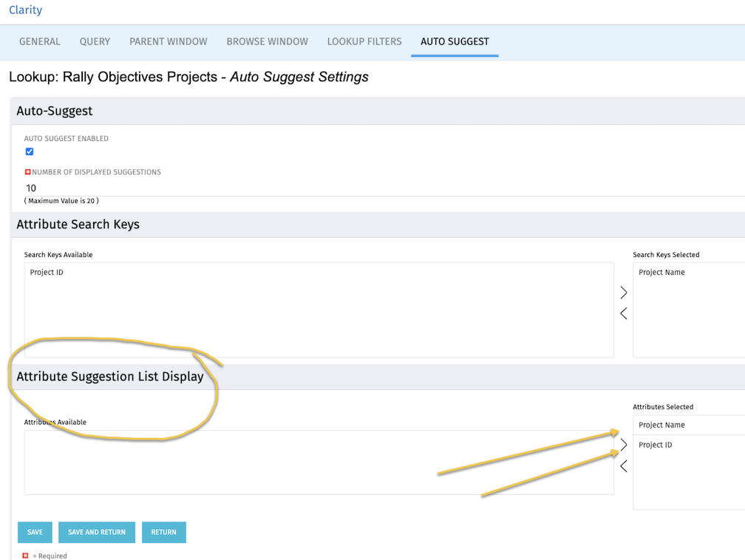The height and width of the screenshot is (560, 745).
Task: Click the Attributes move-left arrow
Action: [x=624, y=466]
